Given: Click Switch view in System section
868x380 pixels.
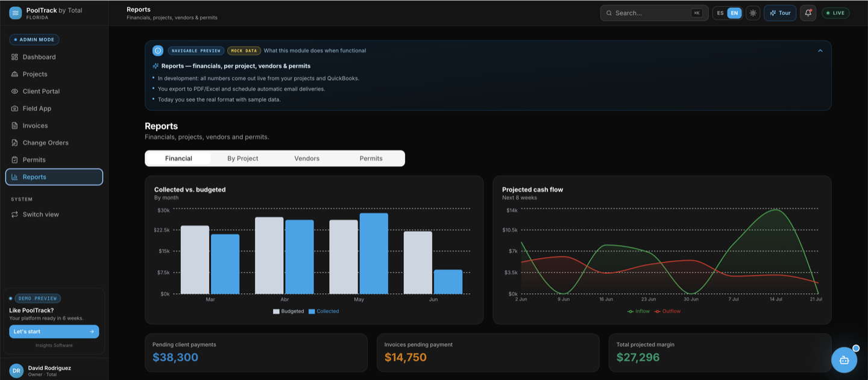Looking at the screenshot, I should pos(54,214).
